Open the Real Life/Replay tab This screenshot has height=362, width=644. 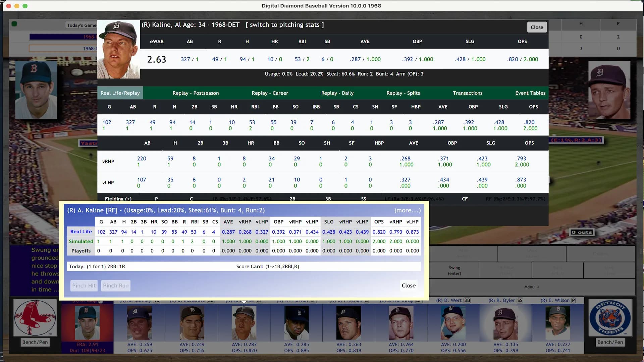click(x=120, y=93)
